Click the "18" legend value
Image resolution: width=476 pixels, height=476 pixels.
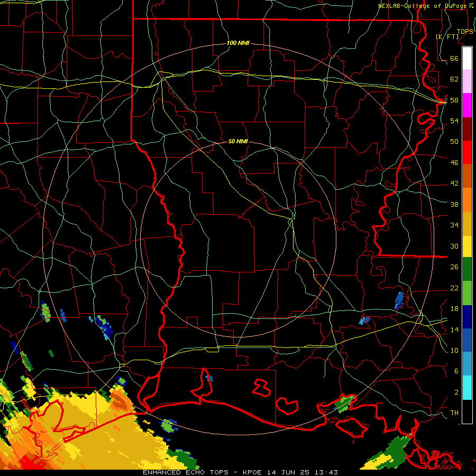[454, 308]
